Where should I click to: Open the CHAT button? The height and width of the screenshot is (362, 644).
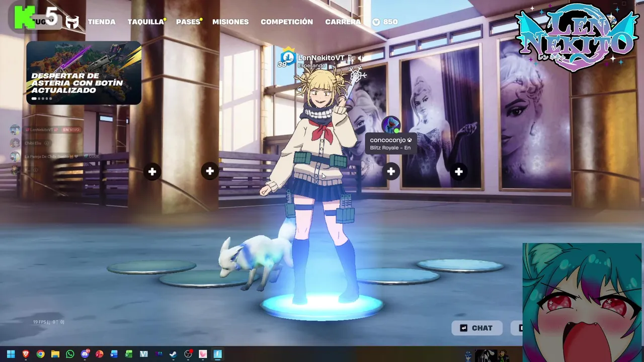[x=477, y=328]
